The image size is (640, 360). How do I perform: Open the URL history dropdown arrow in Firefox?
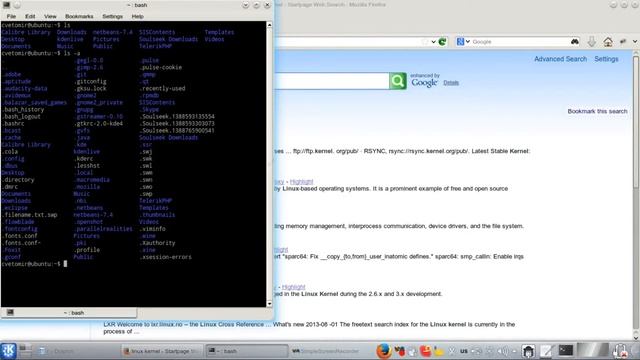coord(433,42)
